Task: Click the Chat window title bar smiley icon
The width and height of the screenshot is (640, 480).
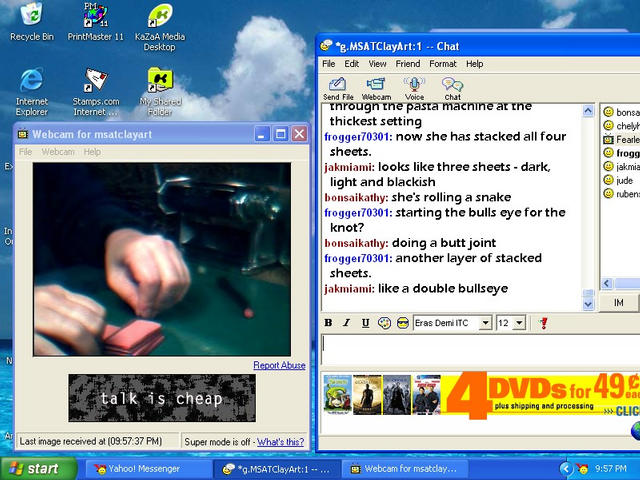Action: tap(326, 45)
